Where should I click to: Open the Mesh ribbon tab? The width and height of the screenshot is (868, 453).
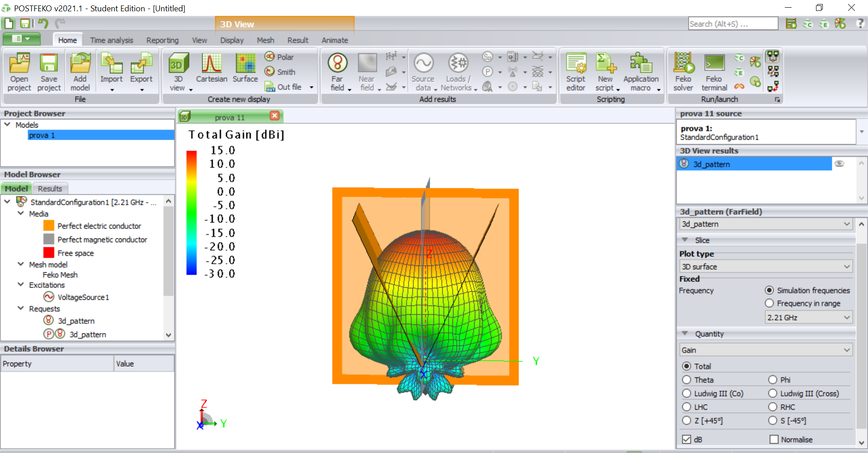(265, 40)
